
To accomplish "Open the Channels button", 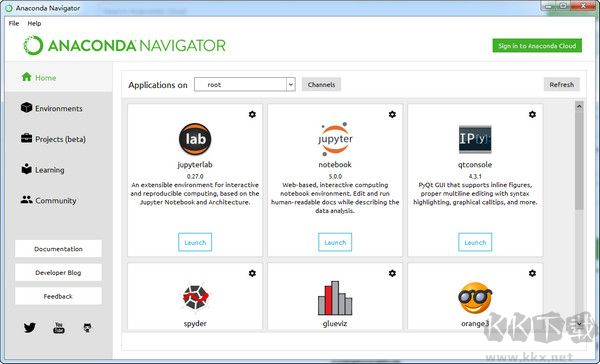I will 321,85.
